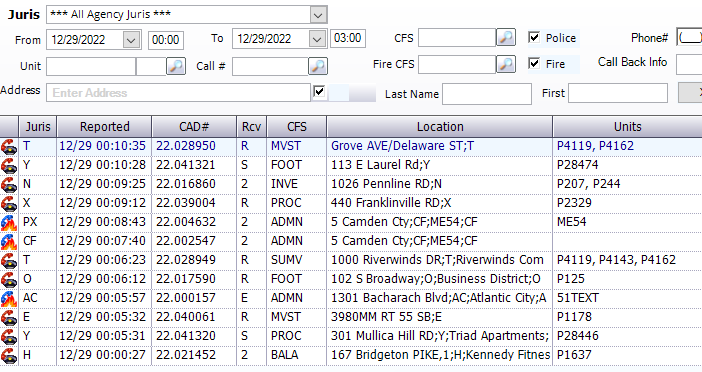Viewport: 702px width, 372px height.
Task: Toggle the checkbox beside the Address field
Action: click(319, 92)
